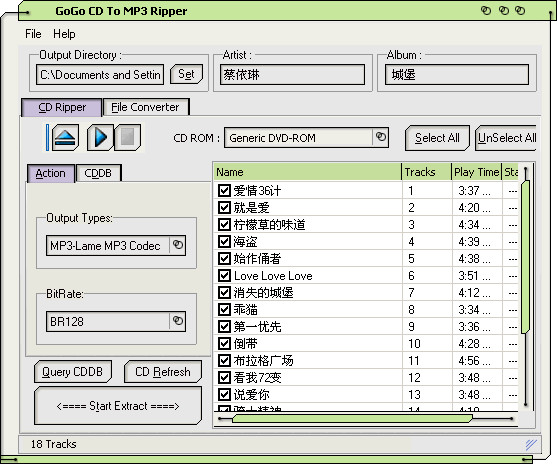The image size is (557, 464).
Task: Open the Help menu
Action: 64,34
